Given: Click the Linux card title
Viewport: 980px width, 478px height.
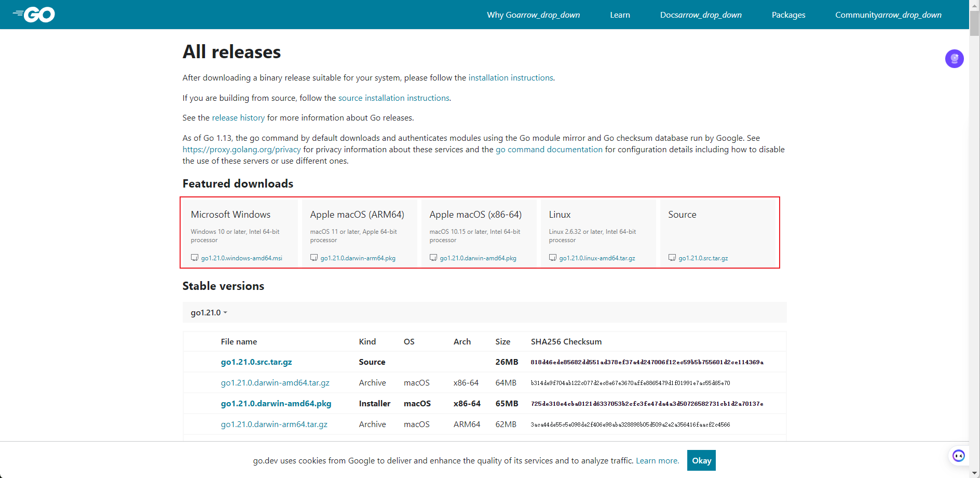Looking at the screenshot, I should coord(560,215).
